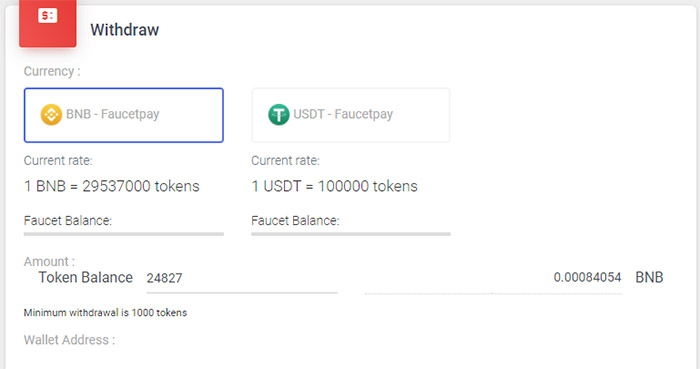
Task: Click the green Tether USDT icon
Action: point(279,115)
